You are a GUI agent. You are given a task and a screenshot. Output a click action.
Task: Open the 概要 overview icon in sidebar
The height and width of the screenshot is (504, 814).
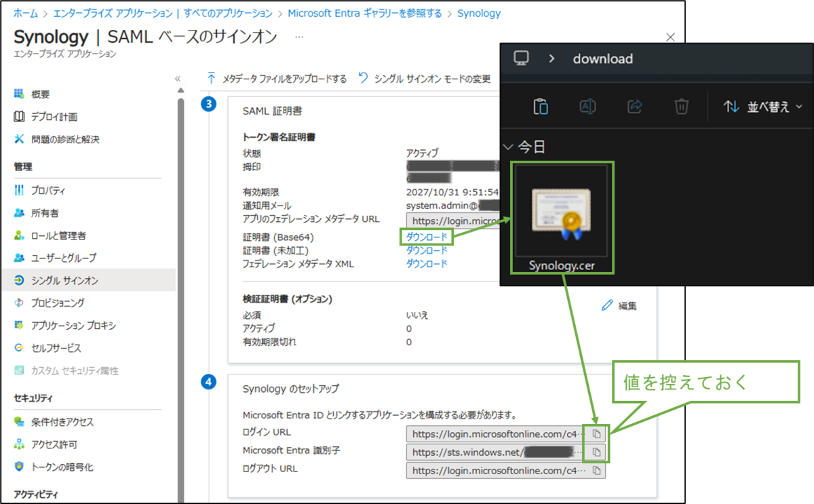pyautogui.click(x=19, y=94)
